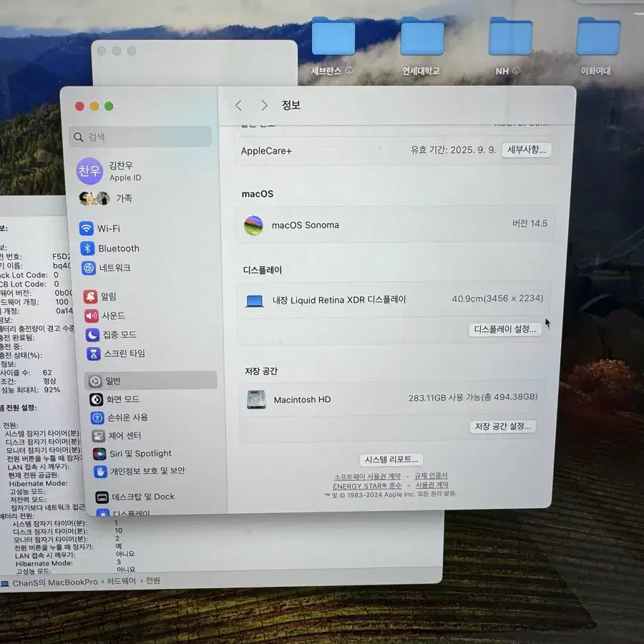Click the 시스템 리포트... button

[x=391, y=459]
